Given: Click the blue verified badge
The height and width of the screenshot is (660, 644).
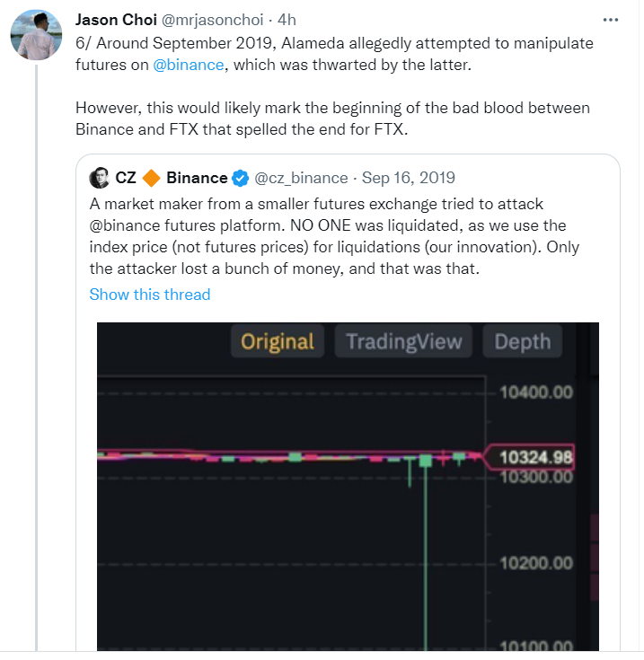Looking at the screenshot, I should [x=242, y=178].
